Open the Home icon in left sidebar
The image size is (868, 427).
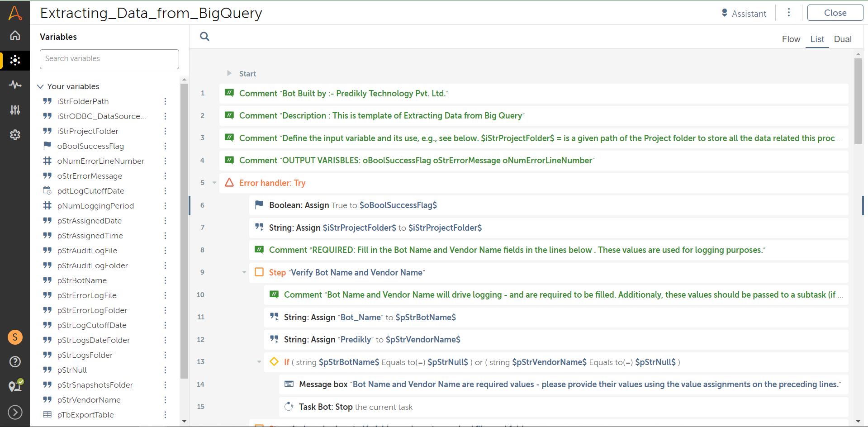point(15,35)
